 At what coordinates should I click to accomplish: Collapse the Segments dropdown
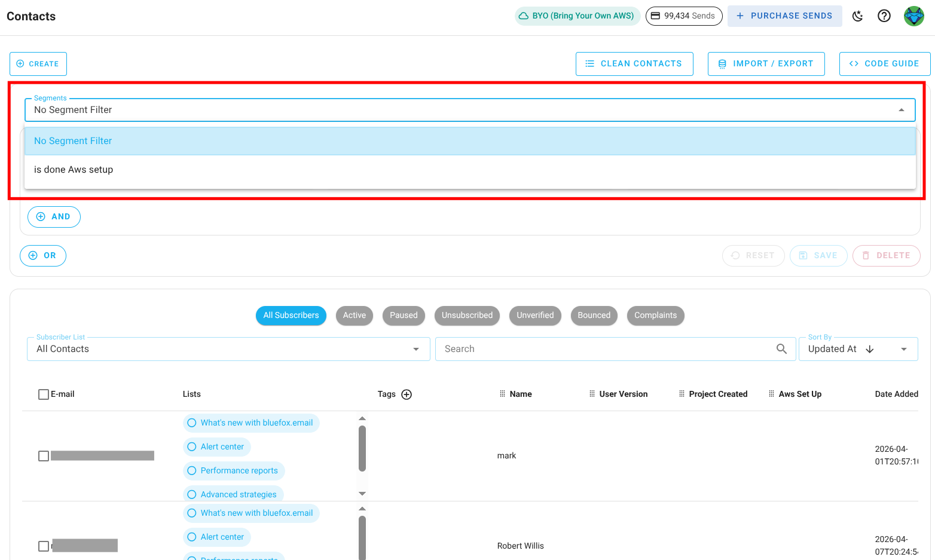click(902, 110)
